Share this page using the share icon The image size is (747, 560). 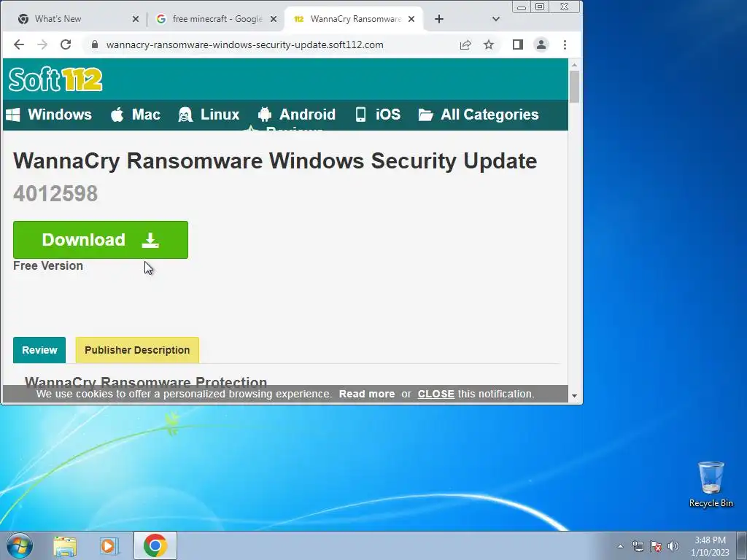coord(465,44)
